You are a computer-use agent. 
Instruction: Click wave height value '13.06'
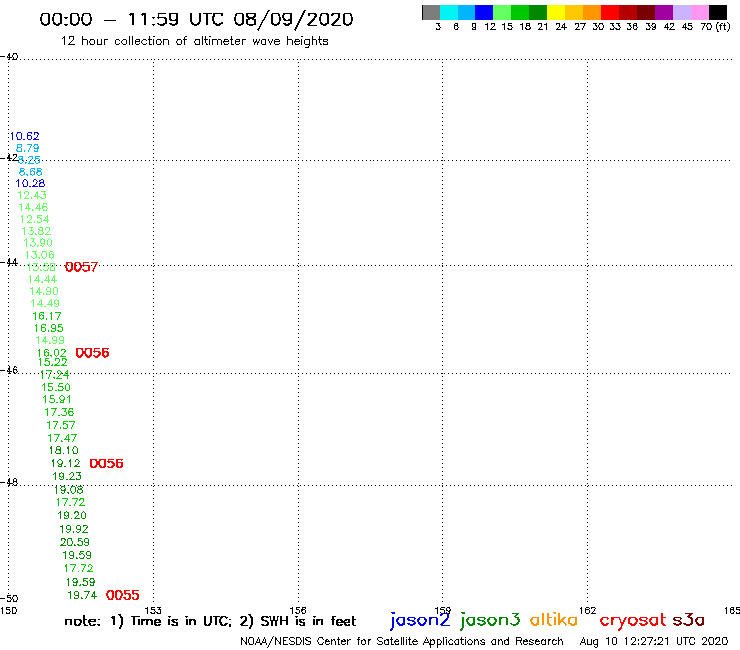click(x=40, y=255)
